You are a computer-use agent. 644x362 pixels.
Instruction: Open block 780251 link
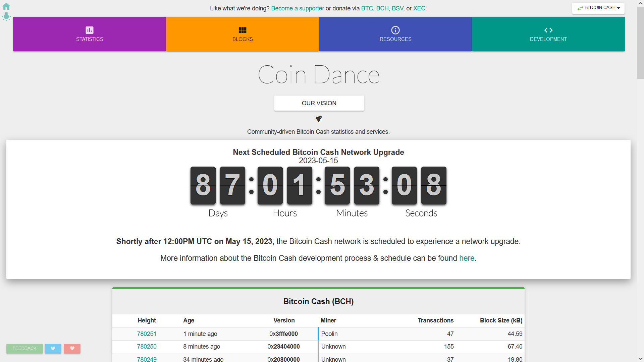(x=147, y=334)
